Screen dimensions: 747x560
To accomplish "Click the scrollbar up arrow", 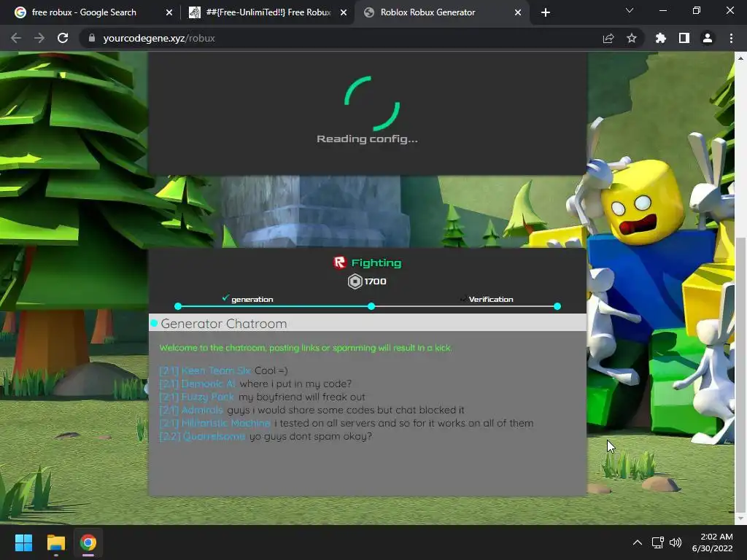I will [x=740, y=58].
